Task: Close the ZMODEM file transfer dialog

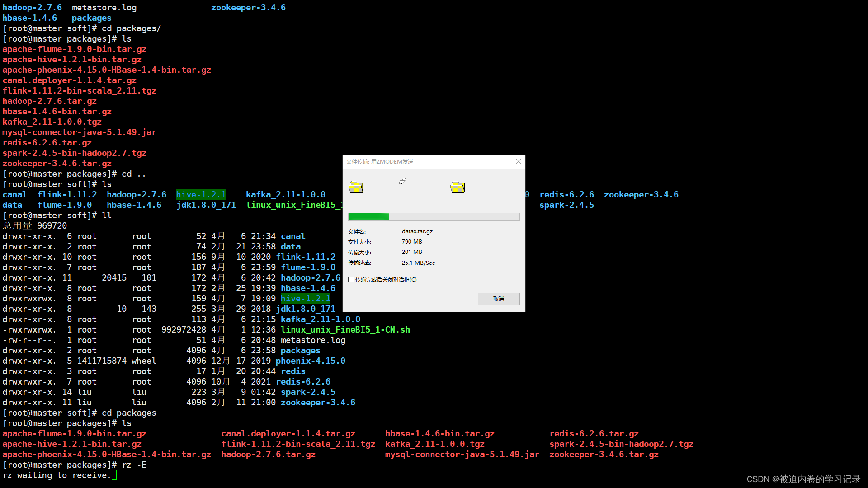Action: tap(518, 161)
